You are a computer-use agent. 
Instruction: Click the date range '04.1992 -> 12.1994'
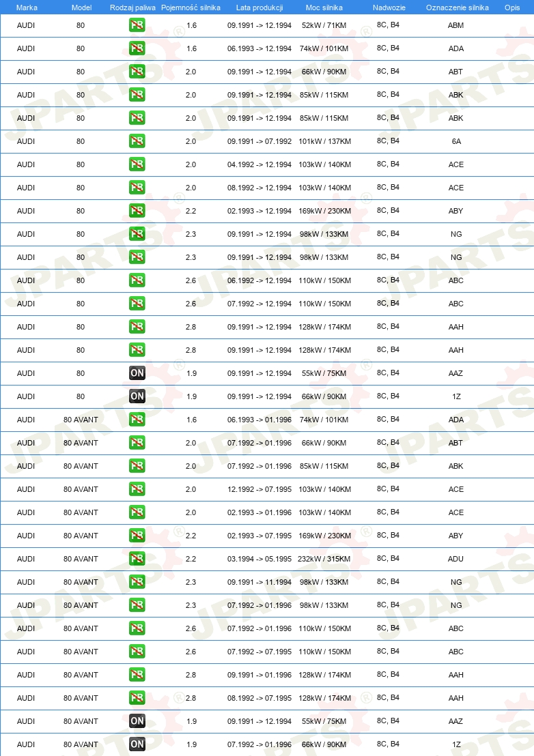tap(259, 164)
